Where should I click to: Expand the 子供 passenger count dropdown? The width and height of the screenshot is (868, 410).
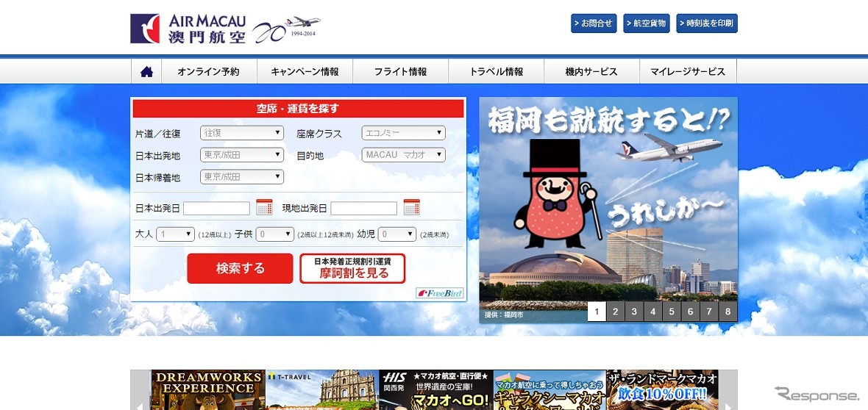274,234
